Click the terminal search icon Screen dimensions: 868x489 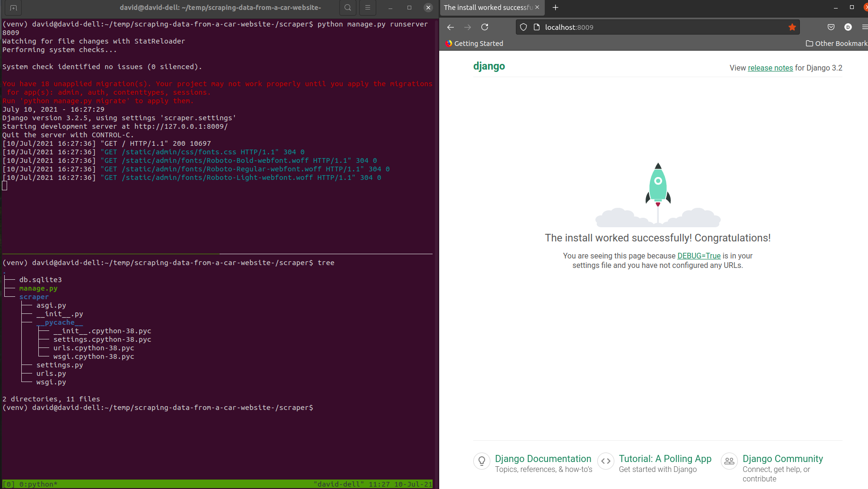tap(348, 8)
